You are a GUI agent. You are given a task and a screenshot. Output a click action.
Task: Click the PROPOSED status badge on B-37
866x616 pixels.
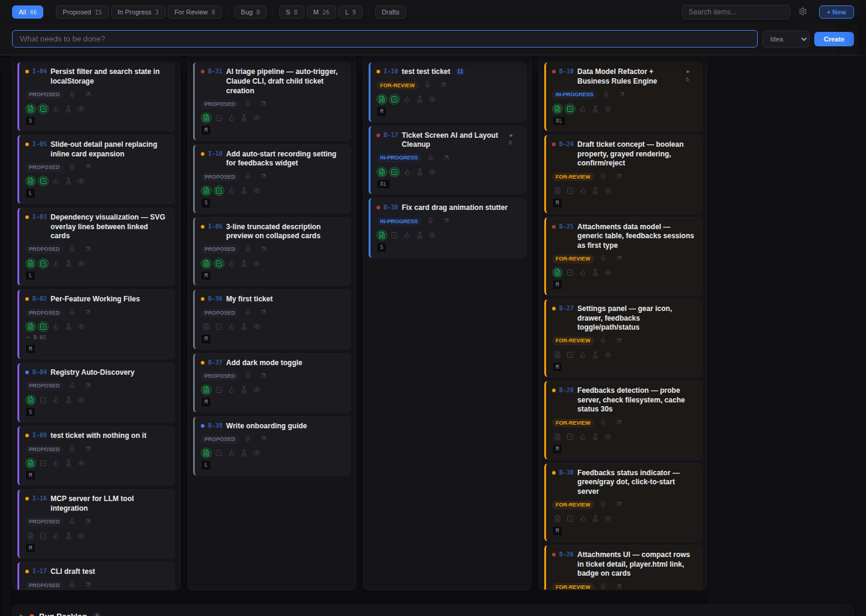click(220, 376)
